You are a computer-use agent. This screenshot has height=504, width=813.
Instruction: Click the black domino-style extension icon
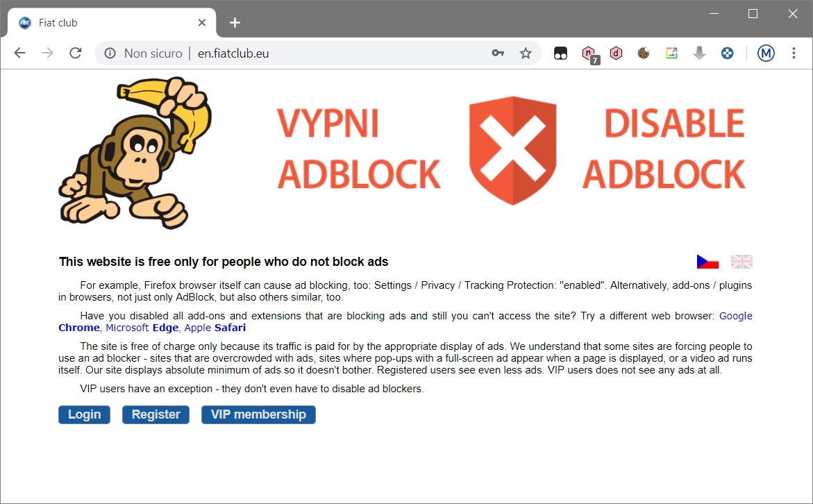coord(560,53)
